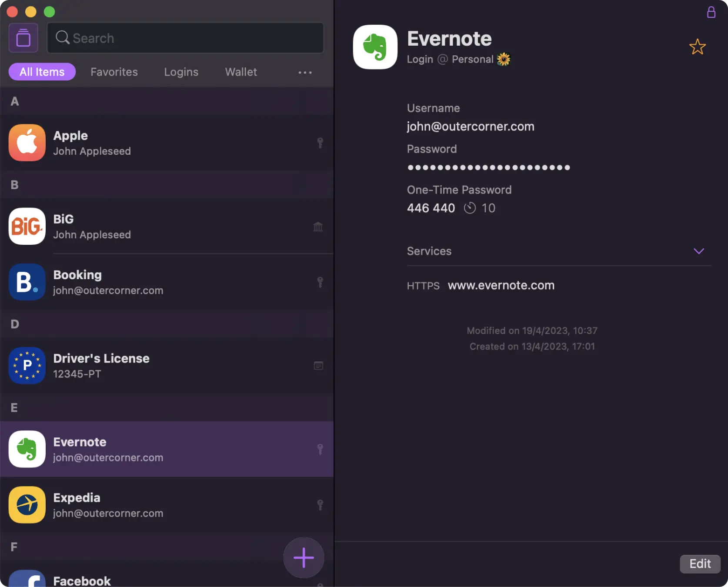This screenshot has height=587, width=728.
Task: Switch to the Wallet tab
Action: (241, 72)
